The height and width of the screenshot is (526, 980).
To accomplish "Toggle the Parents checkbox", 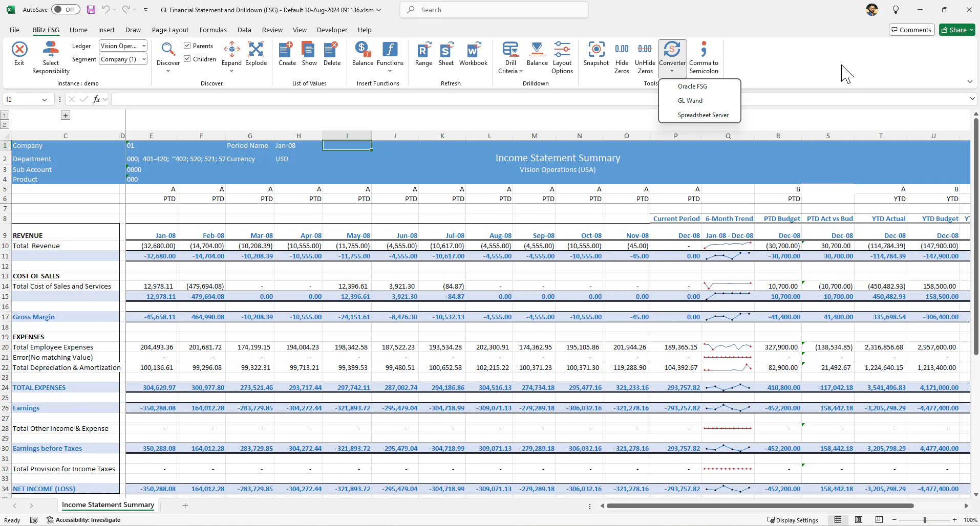I will 187,46.
